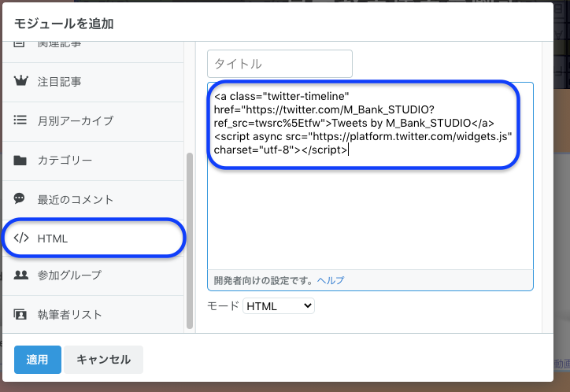Viewport: 570px width, 392px height.
Task: Click the code brackets icon beside HTML
Action: point(21,238)
